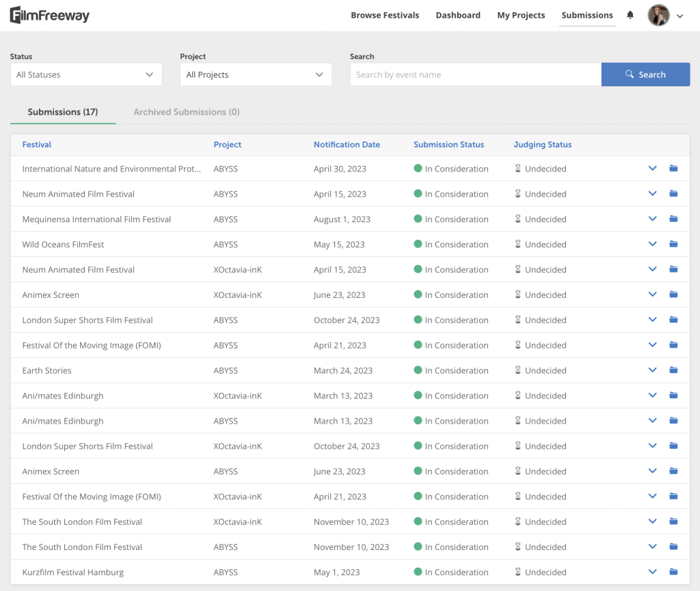This screenshot has width=700, height=591.
Task: Open the All Projects dropdown
Action: click(256, 74)
